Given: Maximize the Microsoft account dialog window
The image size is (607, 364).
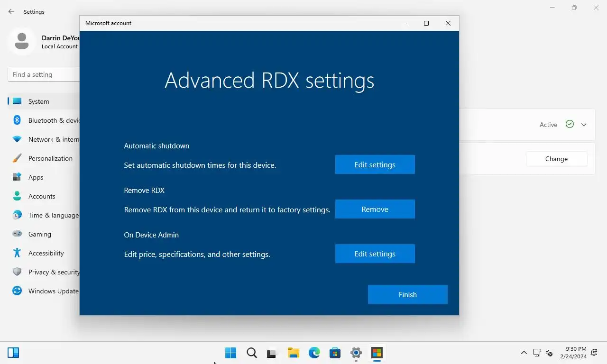Looking at the screenshot, I should point(426,23).
